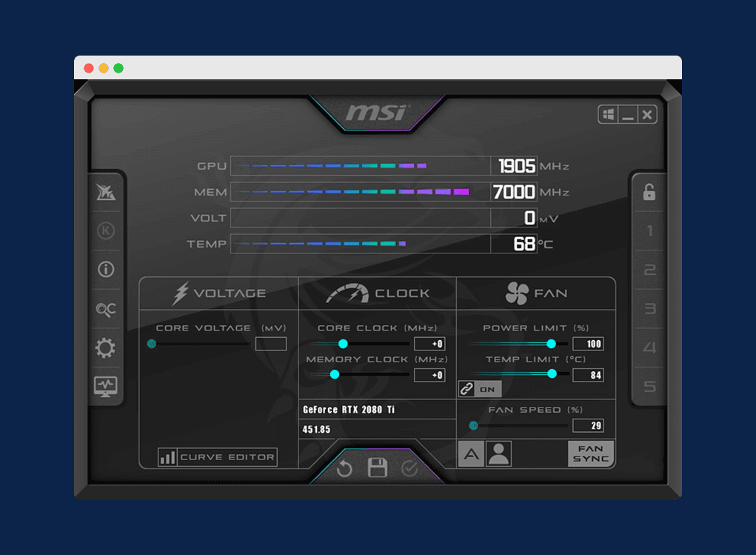Run the OC Scanner
This screenshot has width=756, height=555.
point(106,308)
